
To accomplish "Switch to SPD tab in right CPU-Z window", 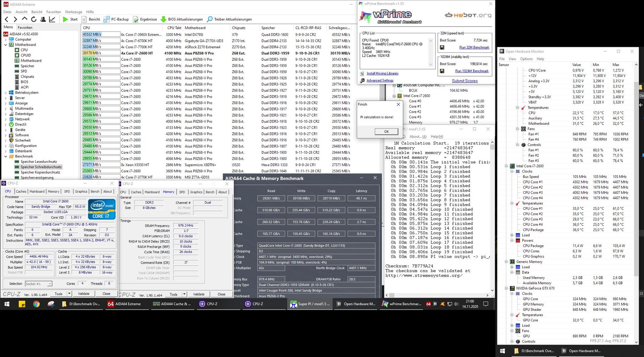I will (x=182, y=192).
